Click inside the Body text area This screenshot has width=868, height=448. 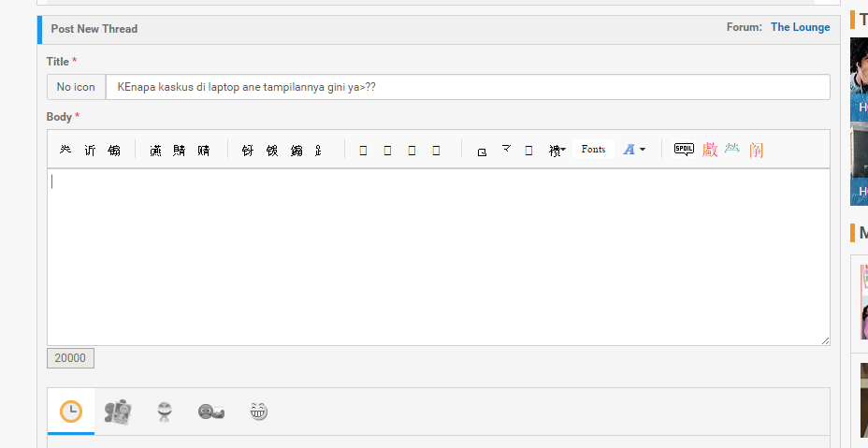click(x=439, y=257)
